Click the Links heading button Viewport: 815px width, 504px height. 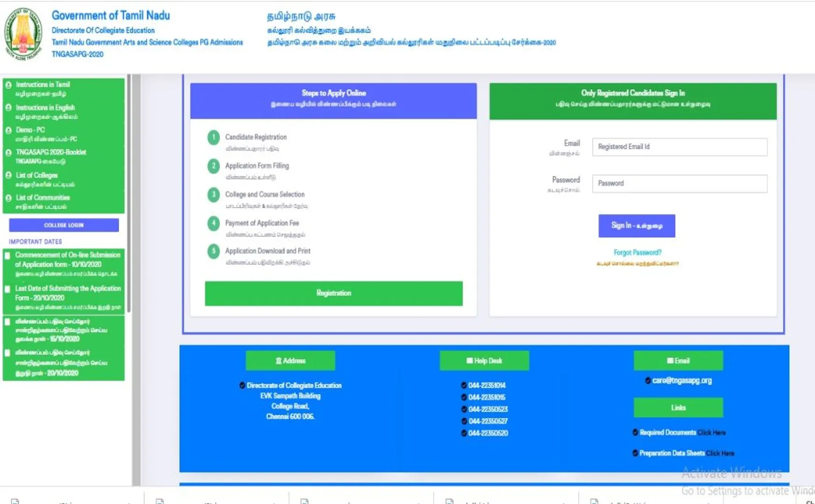pos(678,408)
